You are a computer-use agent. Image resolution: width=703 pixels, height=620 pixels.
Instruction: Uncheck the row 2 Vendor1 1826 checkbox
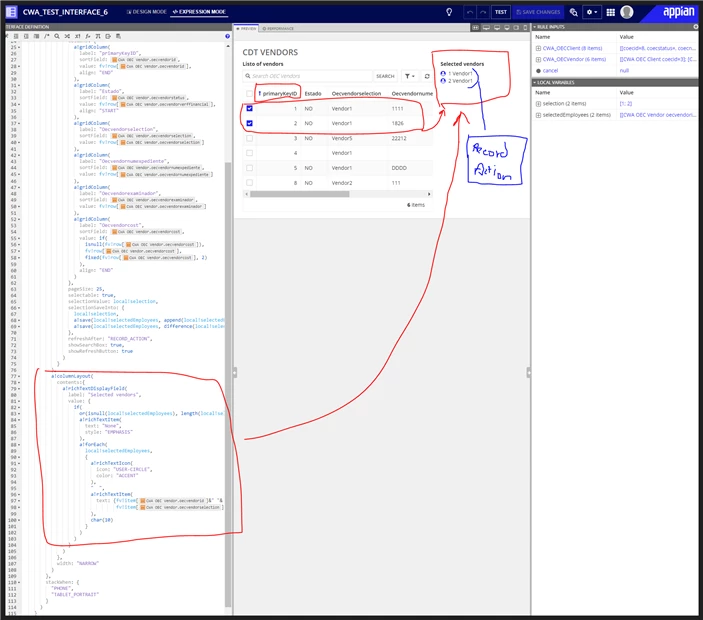point(249,123)
